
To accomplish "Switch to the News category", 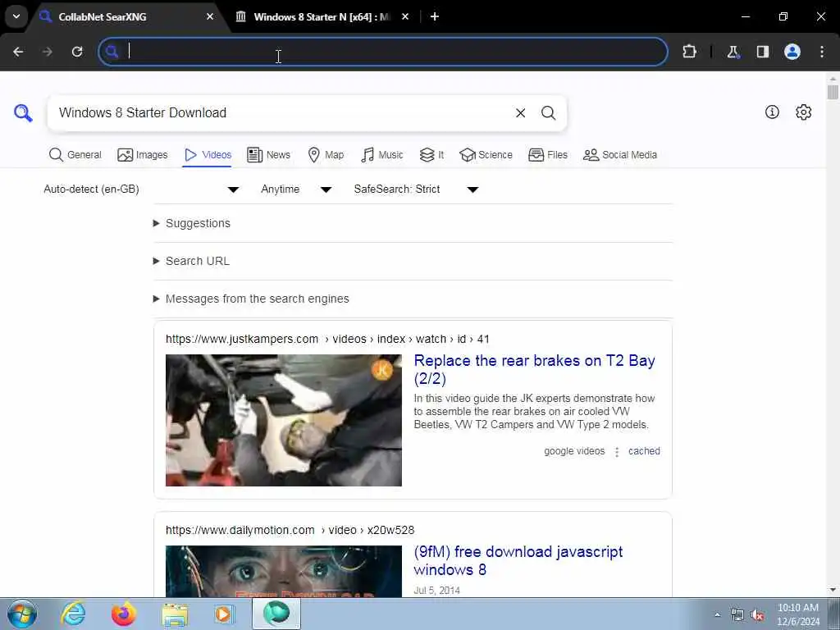I will (268, 155).
